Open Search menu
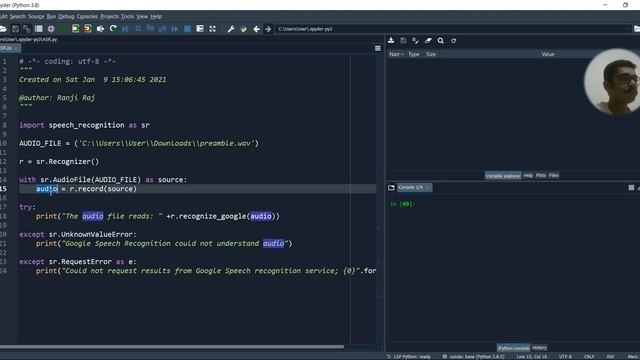The height and width of the screenshot is (360, 640). [x=18, y=17]
